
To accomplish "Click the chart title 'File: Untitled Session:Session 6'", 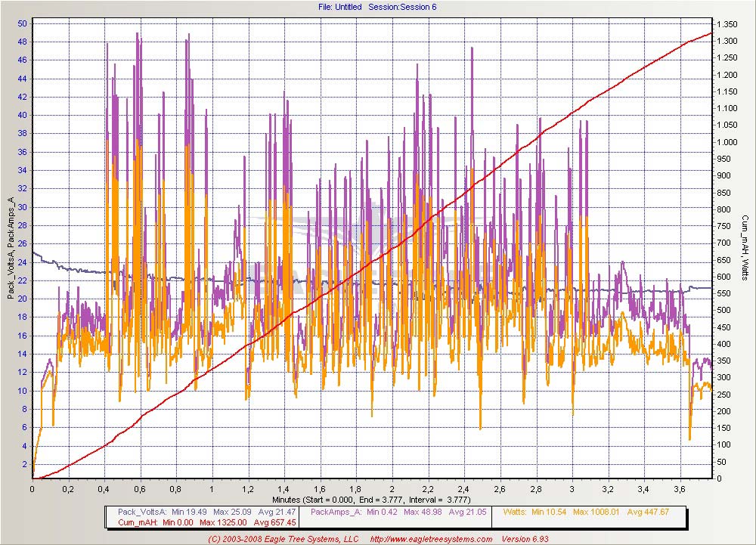I will [377, 7].
